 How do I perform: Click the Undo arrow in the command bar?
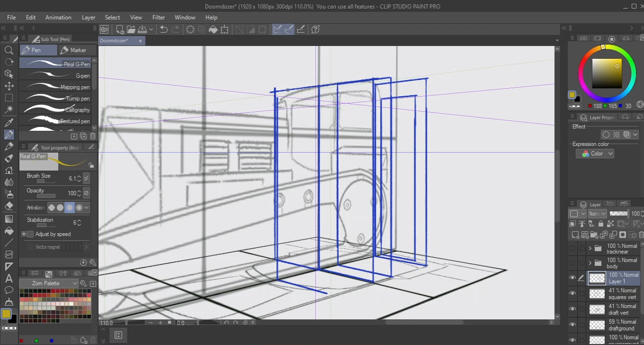click(x=164, y=29)
